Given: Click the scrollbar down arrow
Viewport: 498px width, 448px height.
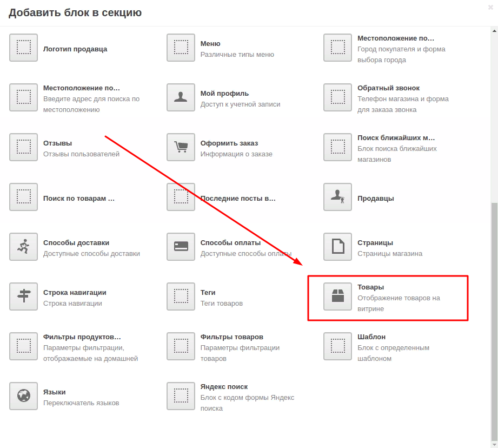Looking at the screenshot, I should [x=494, y=444].
